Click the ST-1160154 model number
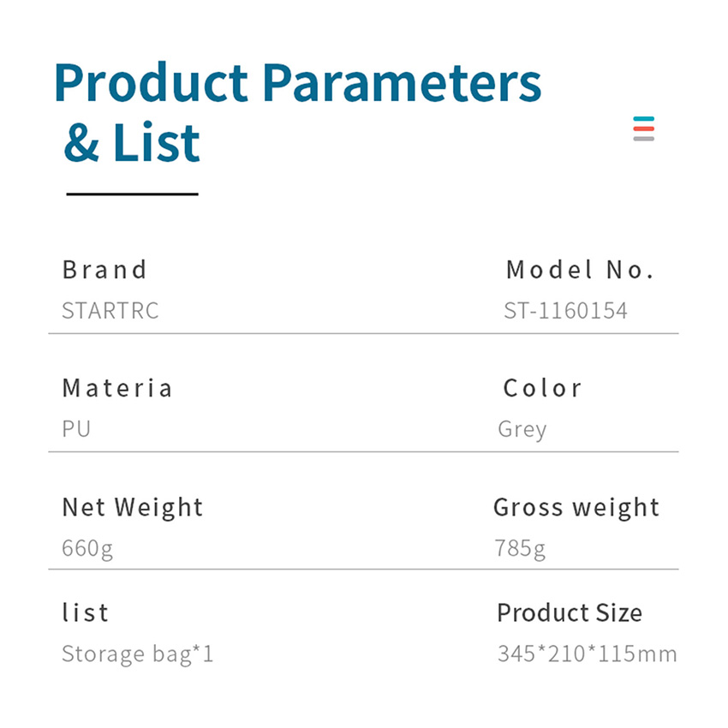 (x=565, y=310)
